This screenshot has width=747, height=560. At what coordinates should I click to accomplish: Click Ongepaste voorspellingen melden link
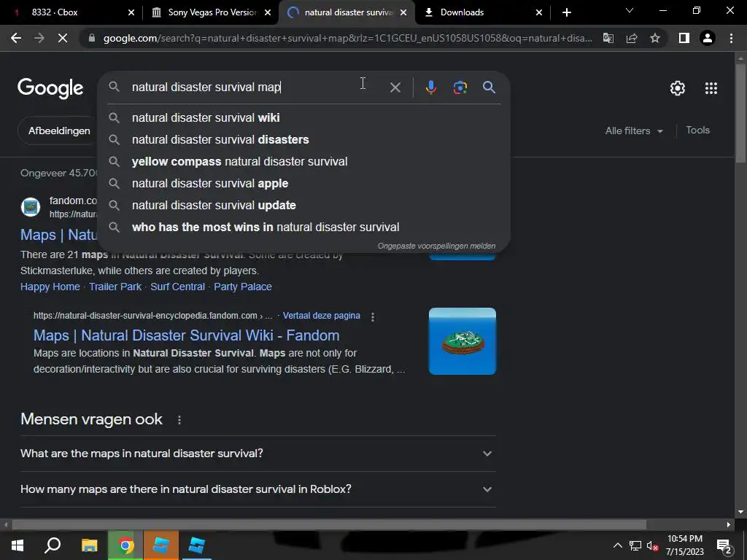pyautogui.click(x=436, y=246)
